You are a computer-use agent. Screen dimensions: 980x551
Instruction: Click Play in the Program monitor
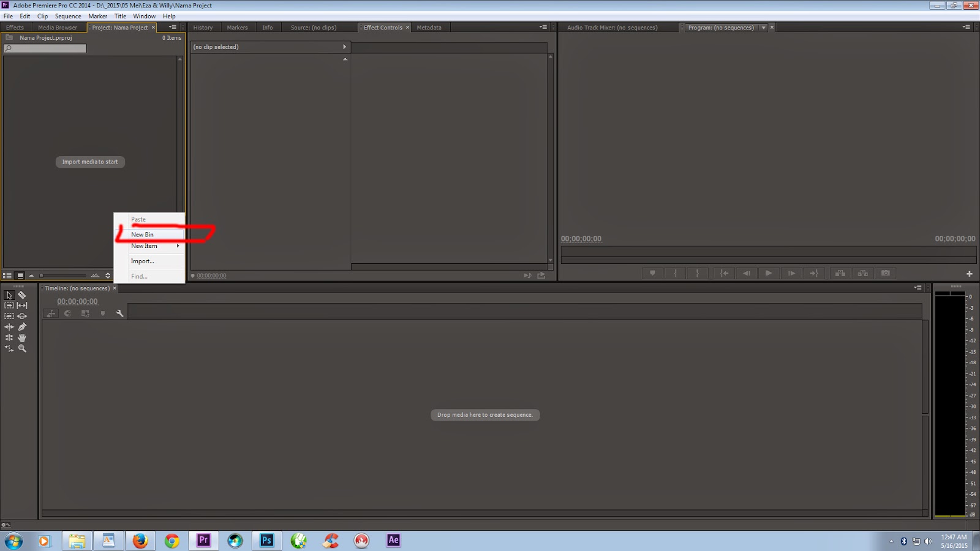768,273
